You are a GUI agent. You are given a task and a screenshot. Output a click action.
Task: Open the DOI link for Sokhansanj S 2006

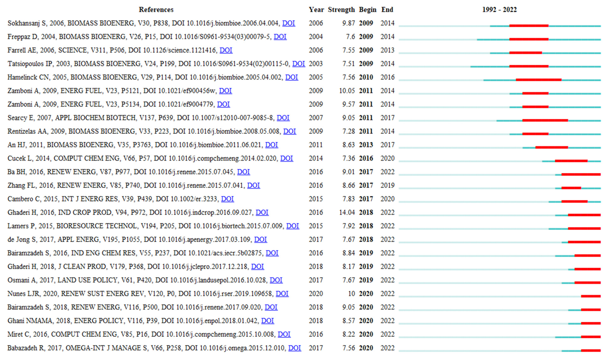289,23
